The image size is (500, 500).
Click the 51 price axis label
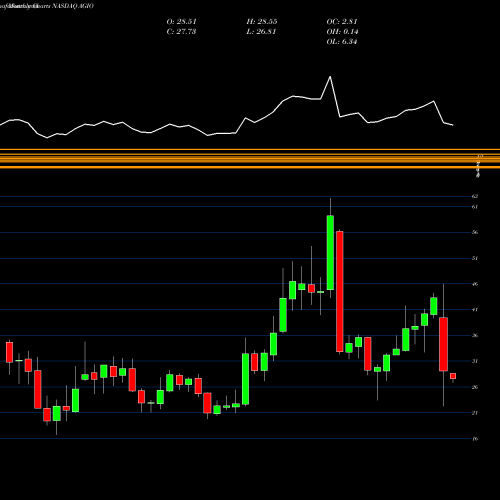[x=475, y=258]
